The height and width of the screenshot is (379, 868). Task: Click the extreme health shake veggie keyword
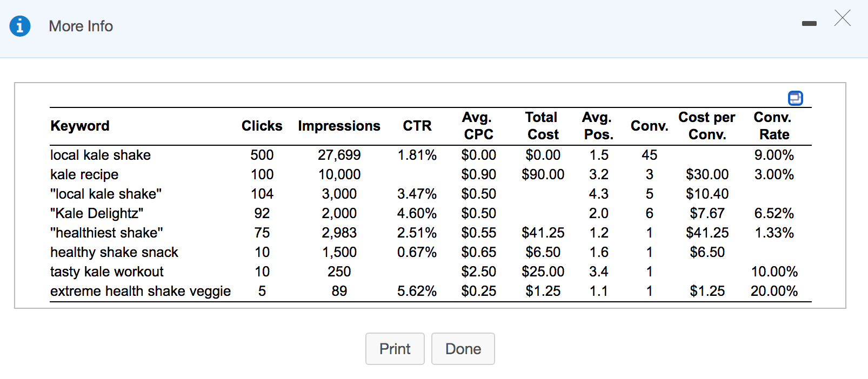(x=141, y=291)
